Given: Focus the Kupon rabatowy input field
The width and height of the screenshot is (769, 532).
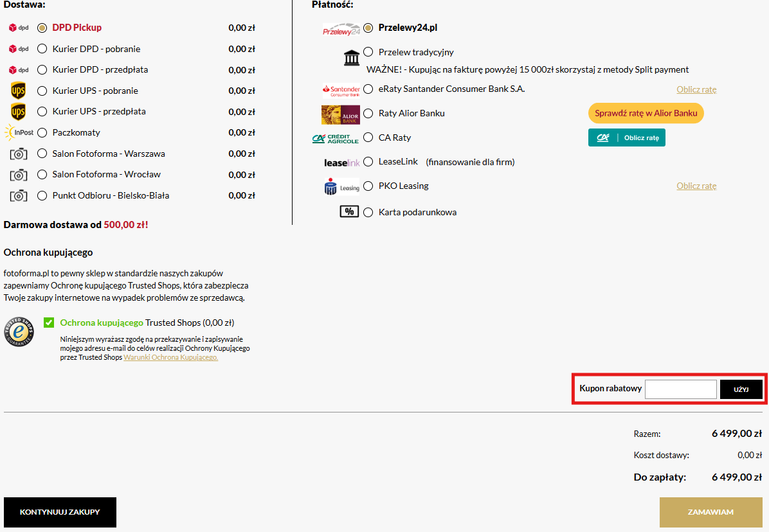Looking at the screenshot, I should pyautogui.click(x=680, y=389).
